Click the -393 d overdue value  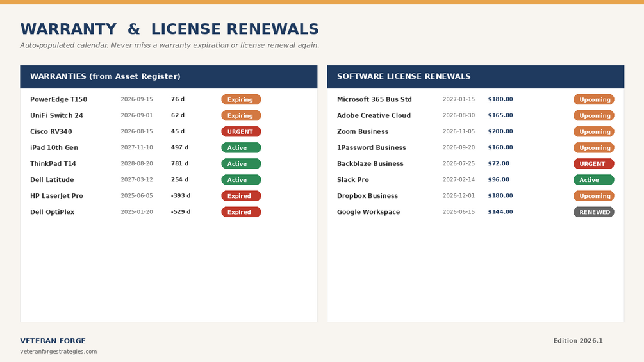(x=181, y=195)
